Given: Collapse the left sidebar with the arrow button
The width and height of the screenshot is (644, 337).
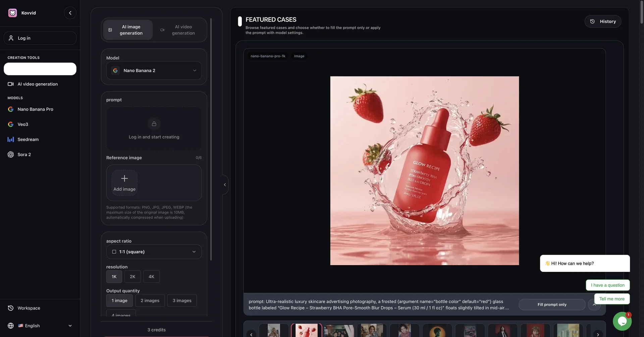Looking at the screenshot, I should pyautogui.click(x=70, y=13).
